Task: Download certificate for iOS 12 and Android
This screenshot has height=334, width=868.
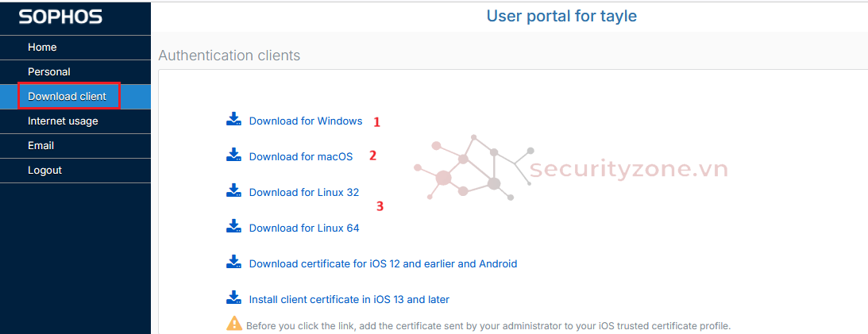Action: [383, 264]
